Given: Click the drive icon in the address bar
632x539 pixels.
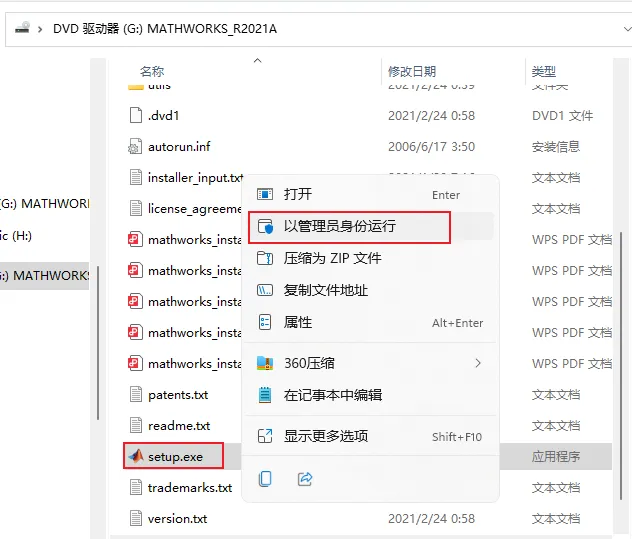Looking at the screenshot, I should click(x=23, y=28).
